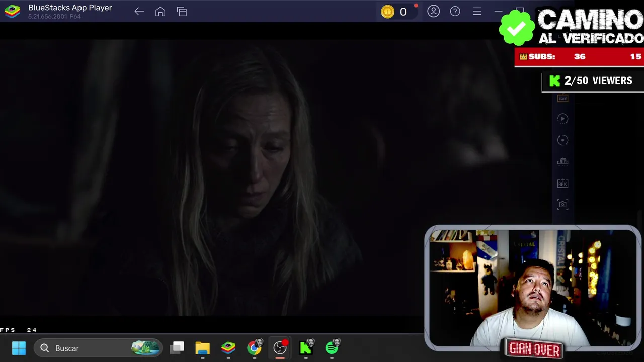Open the Kick app on the taskbar
The image size is (644, 362).
[306, 347]
